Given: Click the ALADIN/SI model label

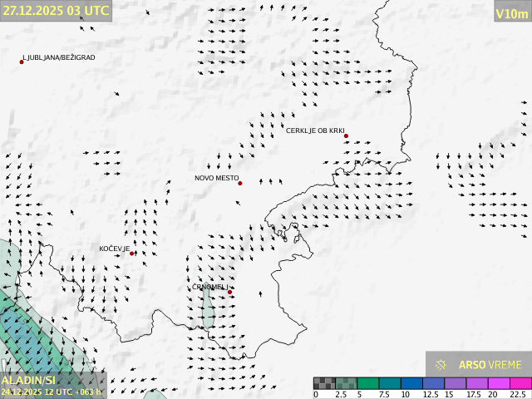Looking at the screenshot, I should click(x=29, y=380).
